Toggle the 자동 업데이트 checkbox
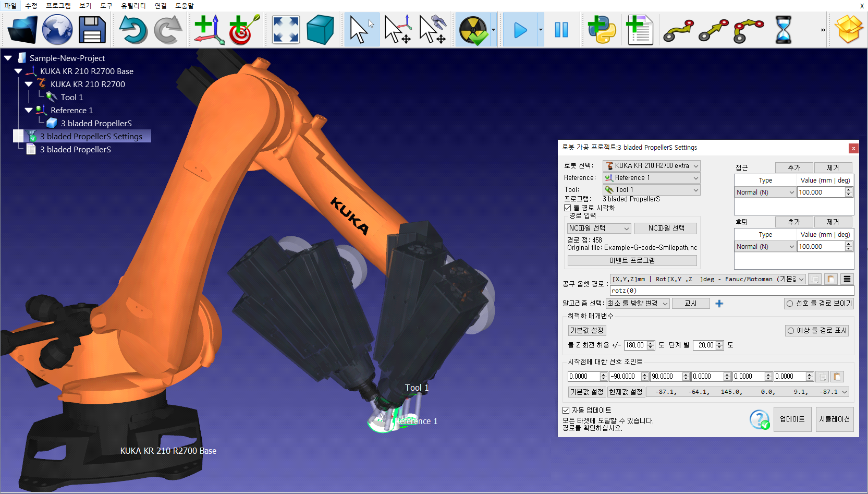Viewport: 868px width, 494px height. click(566, 411)
